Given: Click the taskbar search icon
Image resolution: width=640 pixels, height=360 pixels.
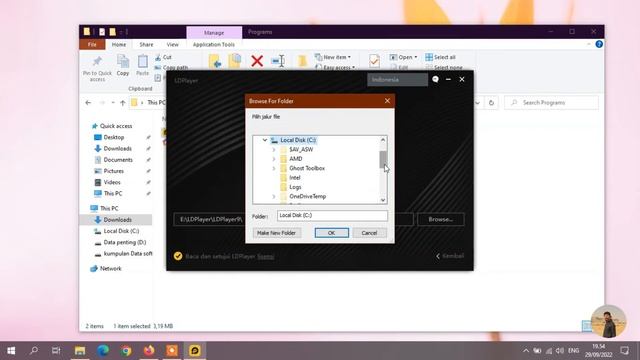Looking at the screenshot, I should pos(34,351).
